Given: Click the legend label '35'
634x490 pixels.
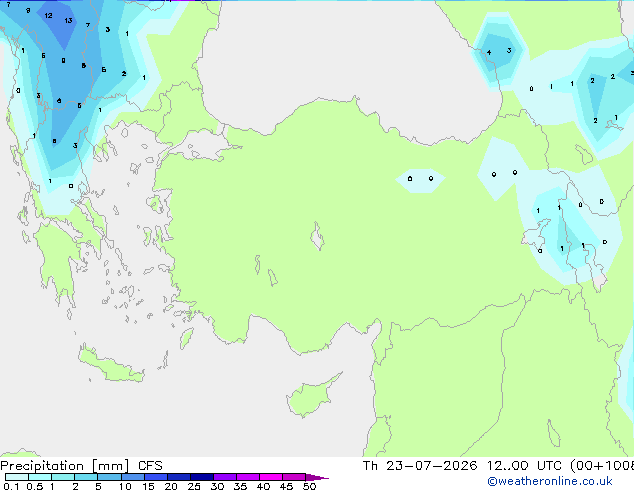Looking at the screenshot, I should tap(240, 486).
